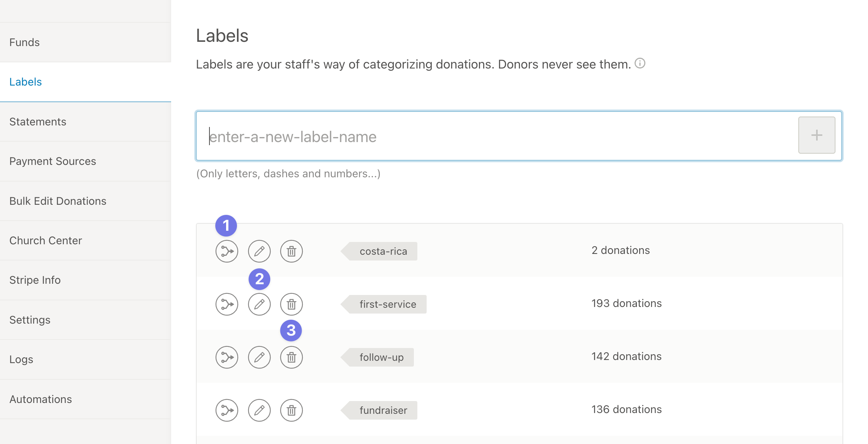Go to Statements section
Screen dimensions: 868x444
coord(85,122)
